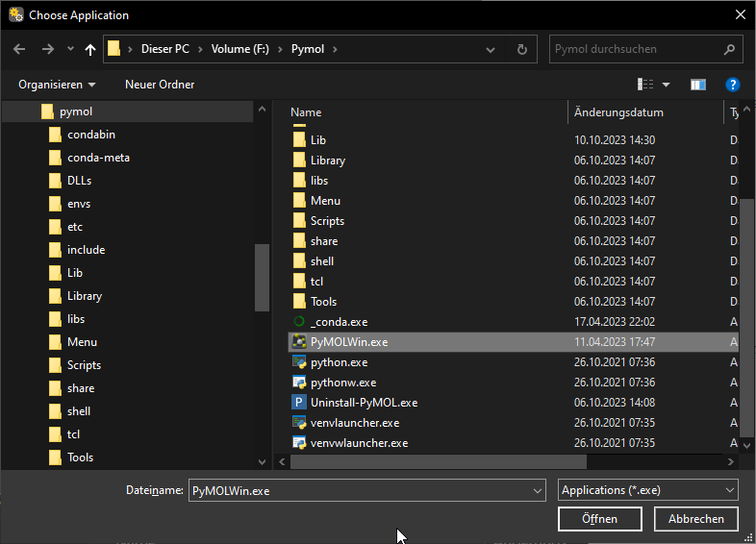Click the refresh button in address bar
756x544 pixels.
521,49
